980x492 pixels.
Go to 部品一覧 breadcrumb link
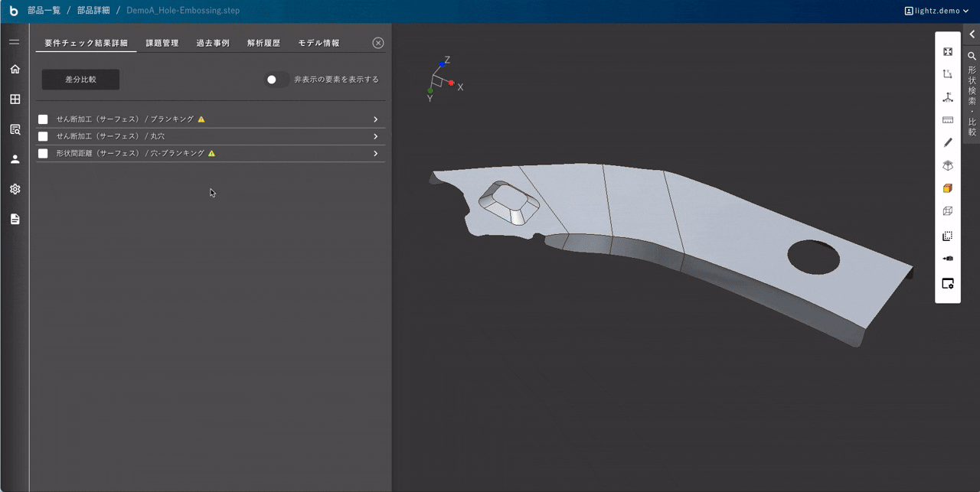[x=44, y=11]
